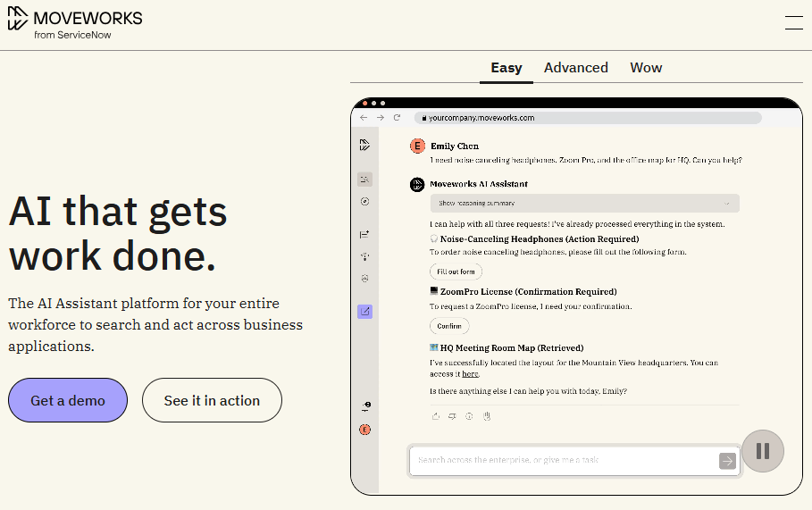Click the Moveworks logo atop the demo sidebar

click(364, 145)
